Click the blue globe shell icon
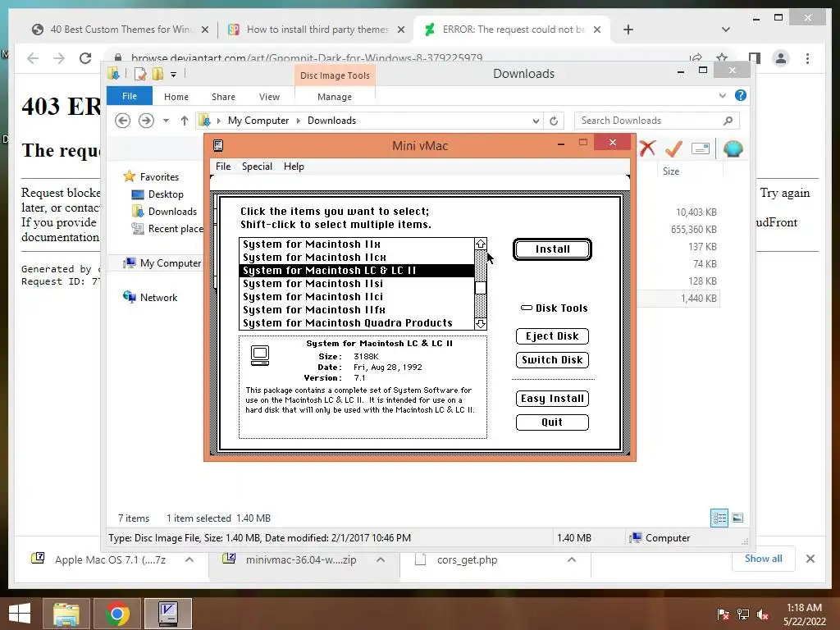Image resolution: width=840 pixels, height=630 pixels. [733, 148]
